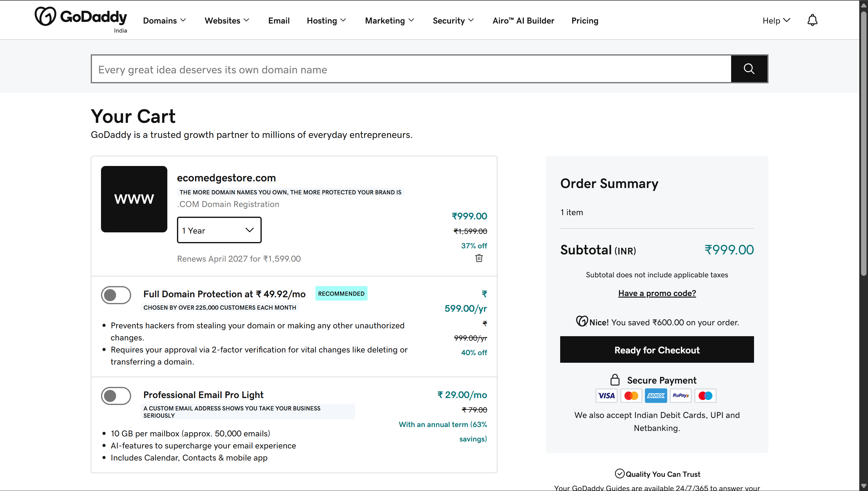Open the 1 Year term dropdown

tap(219, 230)
